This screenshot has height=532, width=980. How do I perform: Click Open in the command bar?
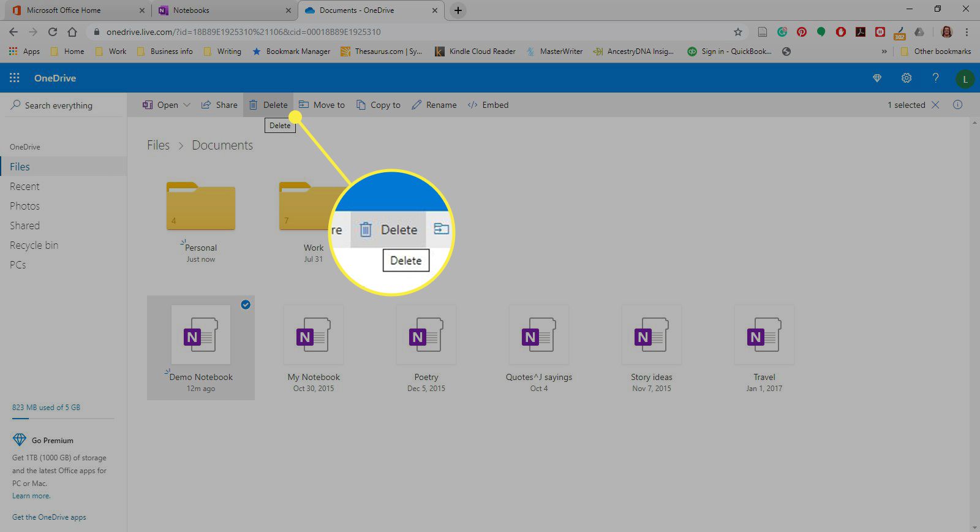[160, 105]
